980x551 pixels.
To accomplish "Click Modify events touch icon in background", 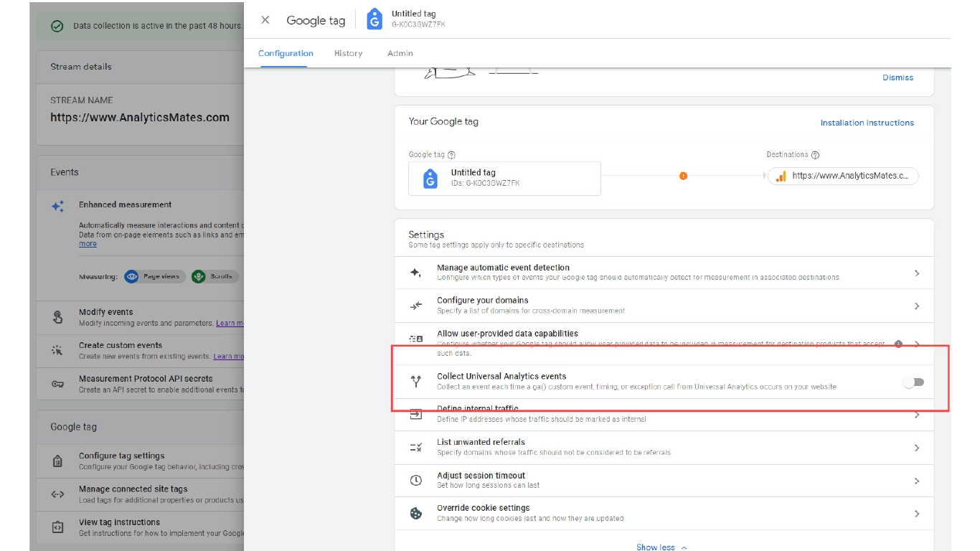I will pyautogui.click(x=57, y=317).
